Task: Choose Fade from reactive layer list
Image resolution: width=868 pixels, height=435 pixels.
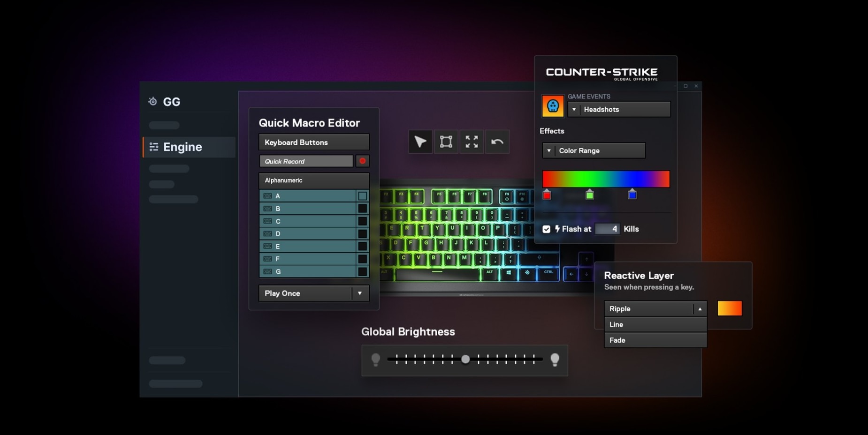Action: [x=655, y=340]
